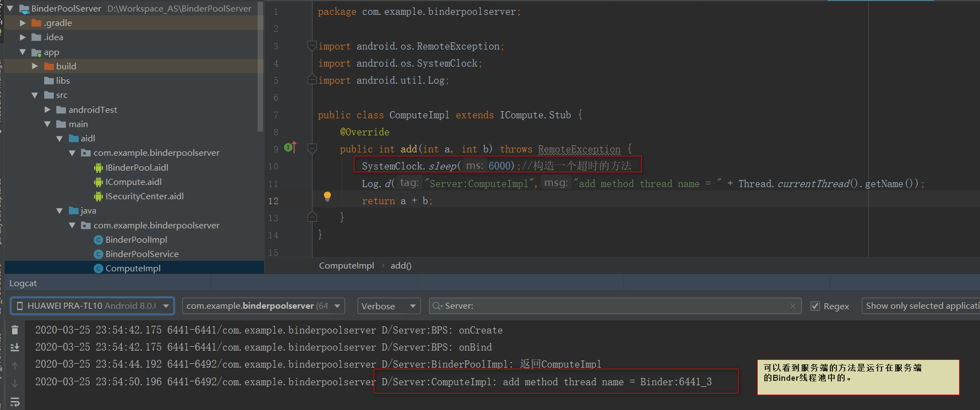The image size is (980, 410).
Task: Click the down arrow icon in Logcat sidebar
Action: pyautogui.click(x=15, y=384)
